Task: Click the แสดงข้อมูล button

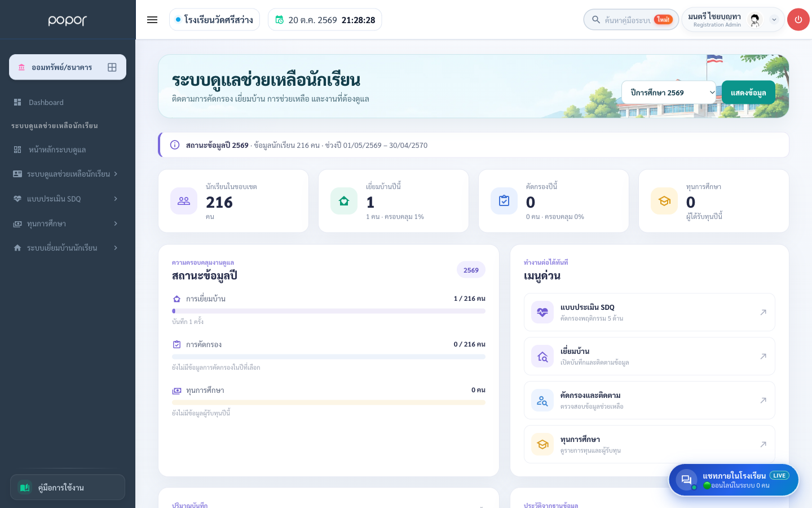Action: tap(748, 93)
